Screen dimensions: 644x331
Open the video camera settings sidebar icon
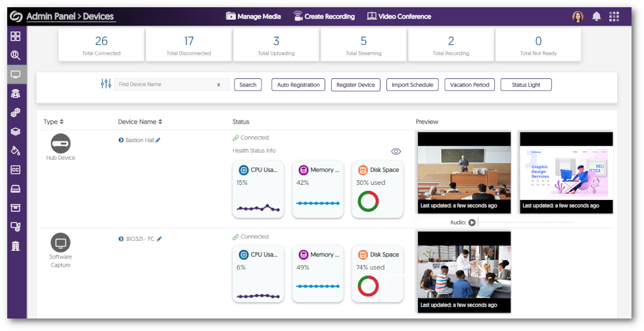(x=16, y=226)
